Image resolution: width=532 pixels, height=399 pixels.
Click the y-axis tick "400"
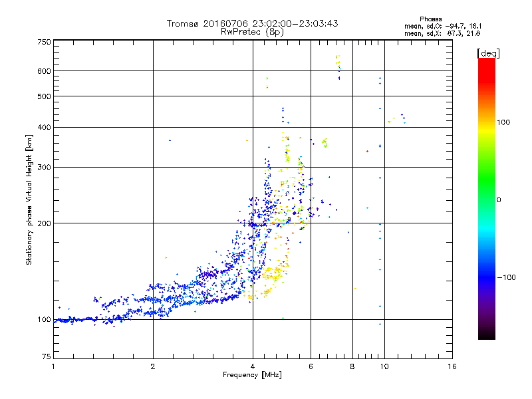pyautogui.click(x=45, y=128)
